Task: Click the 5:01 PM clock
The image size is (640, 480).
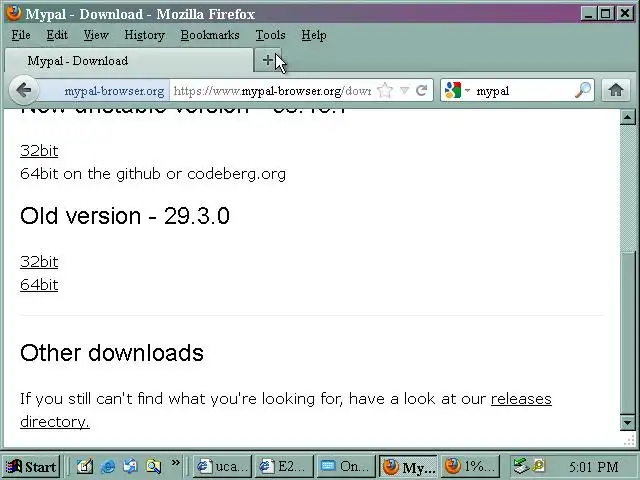Action: point(593,467)
